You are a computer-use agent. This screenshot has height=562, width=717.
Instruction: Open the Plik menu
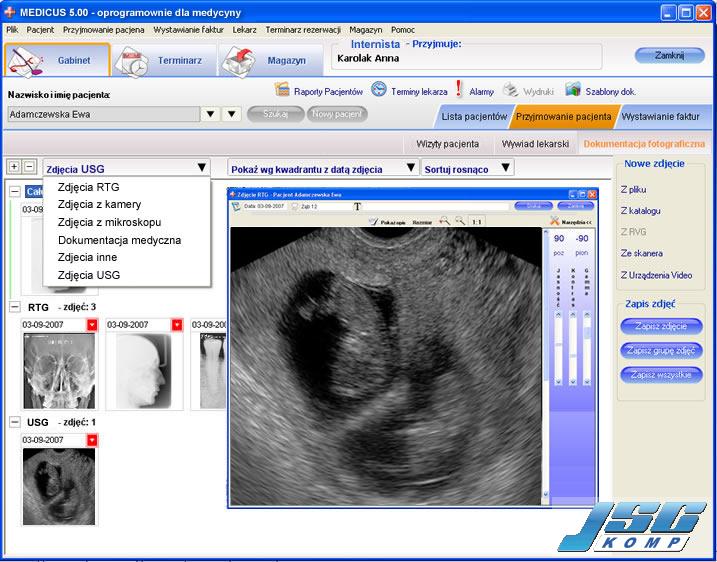click(x=12, y=30)
